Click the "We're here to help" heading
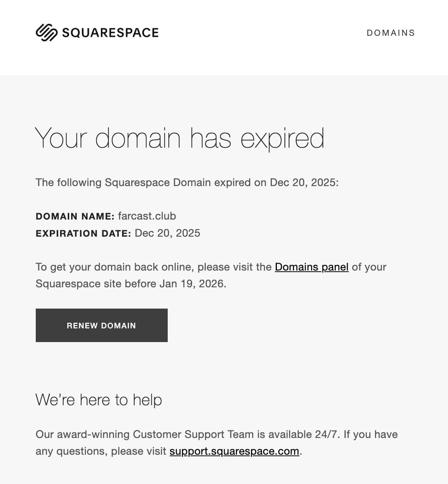The height and width of the screenshot is (484, 448). (99, 400)
